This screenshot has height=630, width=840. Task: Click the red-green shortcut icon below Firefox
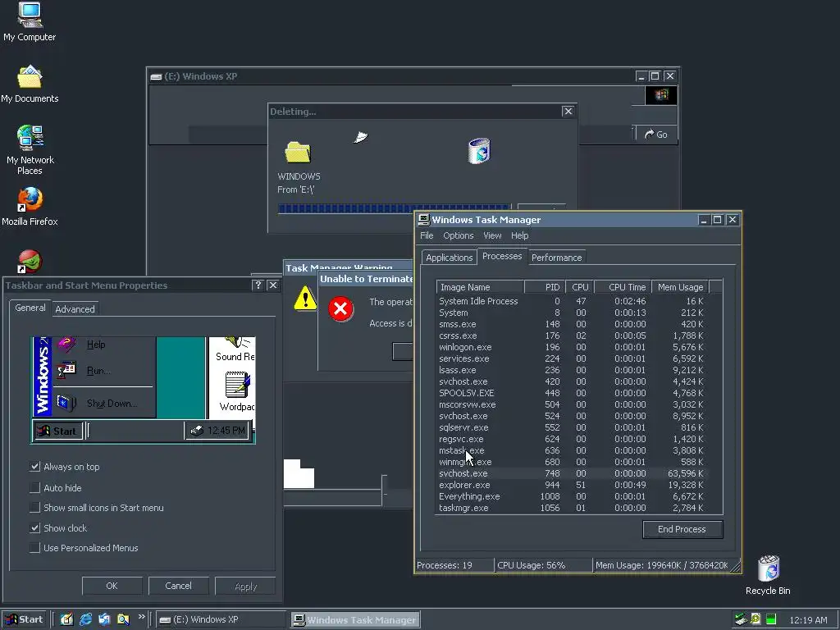[30, 262]
